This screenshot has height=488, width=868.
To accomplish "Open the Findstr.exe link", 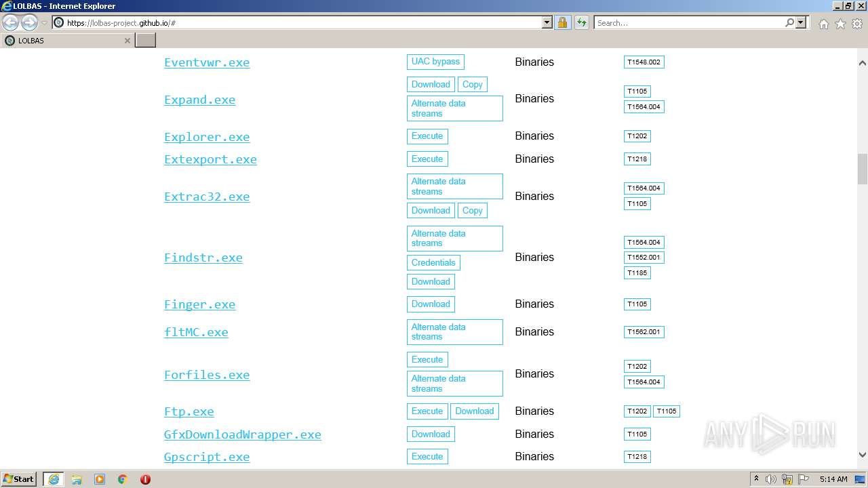I will tap(203, 258).
